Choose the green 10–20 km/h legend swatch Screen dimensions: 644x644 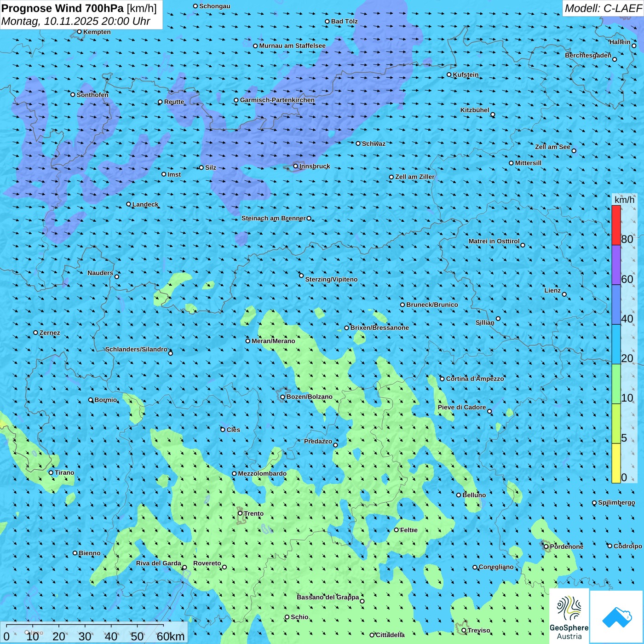[x=616, y=384]
